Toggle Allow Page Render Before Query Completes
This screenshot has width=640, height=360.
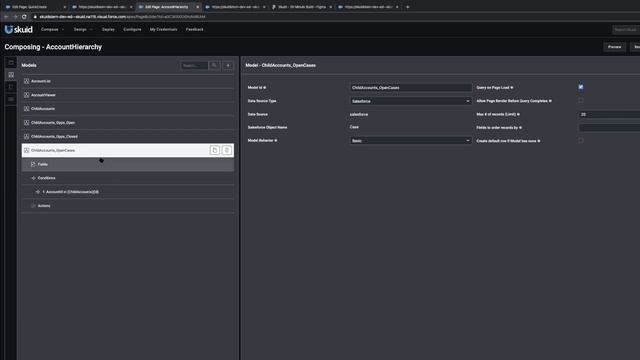(x=581, y=100)
